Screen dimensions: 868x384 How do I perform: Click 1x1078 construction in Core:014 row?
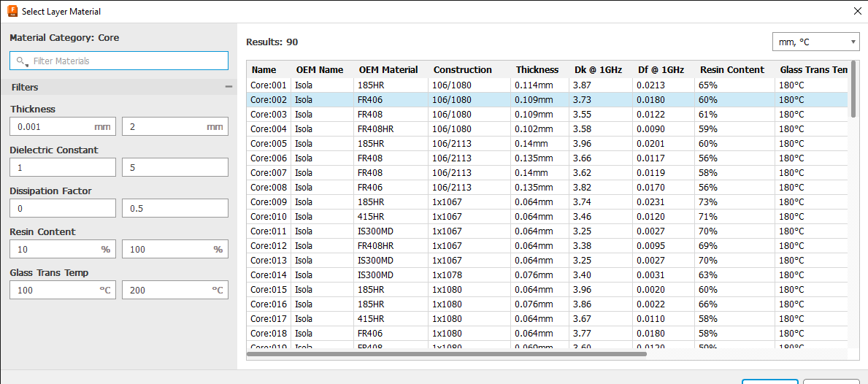click(x=447, y=275)
